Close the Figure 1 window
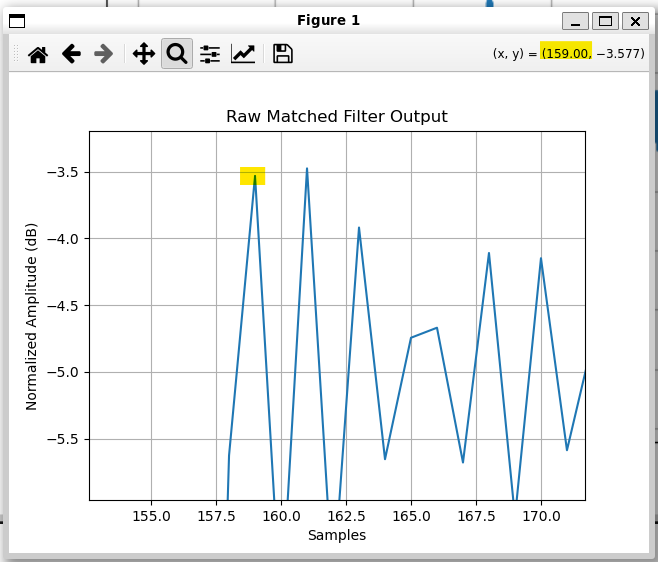This screenshot has height=562, width=658. (x=635, y=21)
